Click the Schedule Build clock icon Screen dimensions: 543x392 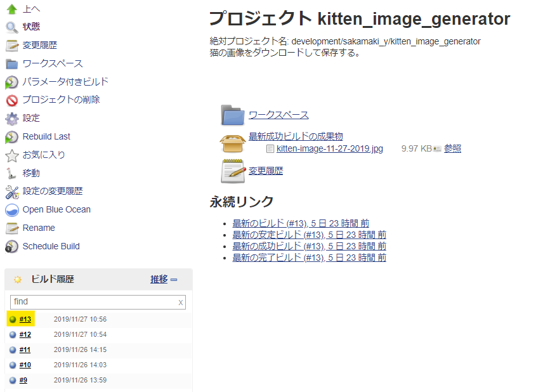click(x=11, y=247)
